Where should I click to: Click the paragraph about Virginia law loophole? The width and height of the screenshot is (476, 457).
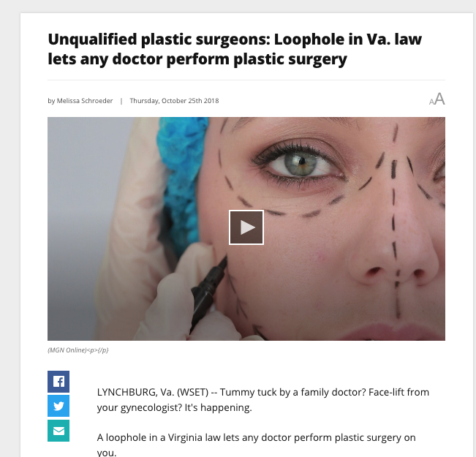pos(256,445)
